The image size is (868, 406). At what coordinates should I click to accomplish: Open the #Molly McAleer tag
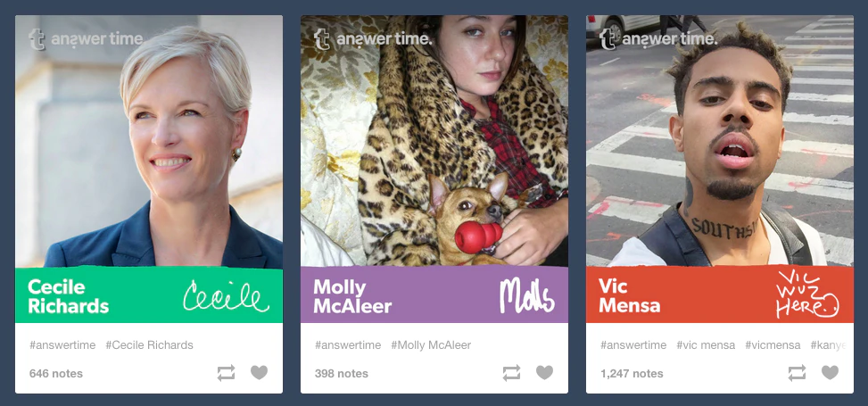[431, 345]
